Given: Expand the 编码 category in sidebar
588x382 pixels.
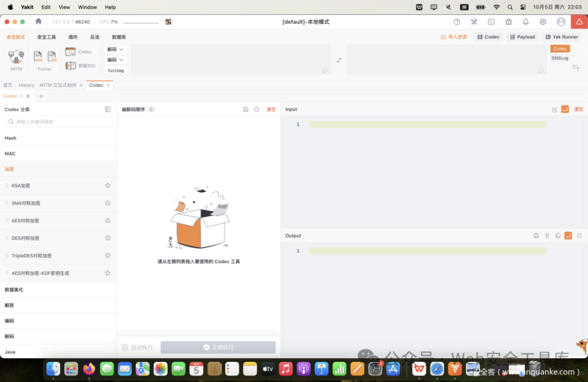Looking at the screenshot, I should point(58,321).
